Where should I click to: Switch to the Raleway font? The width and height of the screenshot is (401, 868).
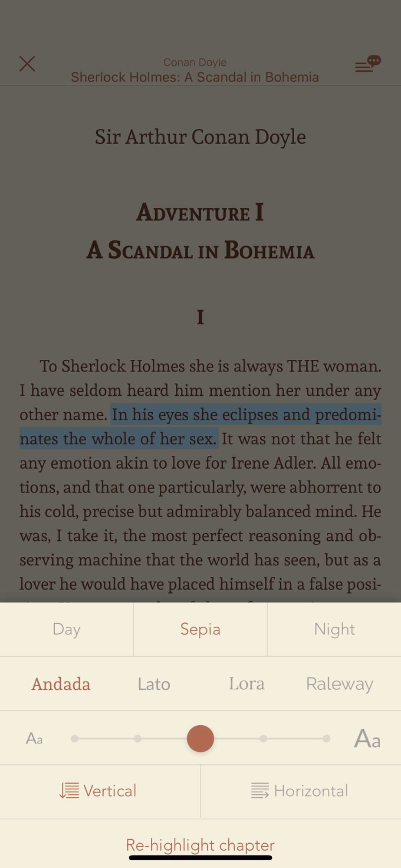click(340, 684)
